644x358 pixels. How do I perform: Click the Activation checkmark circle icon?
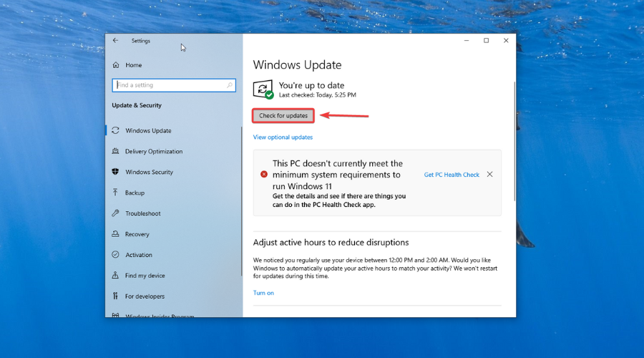click(115, 254)
